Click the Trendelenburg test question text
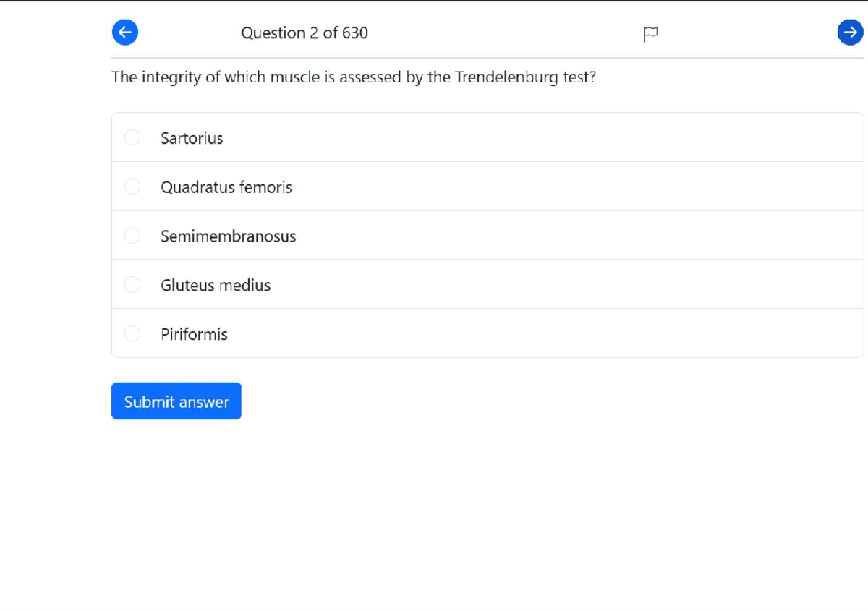 click(354, 77)
